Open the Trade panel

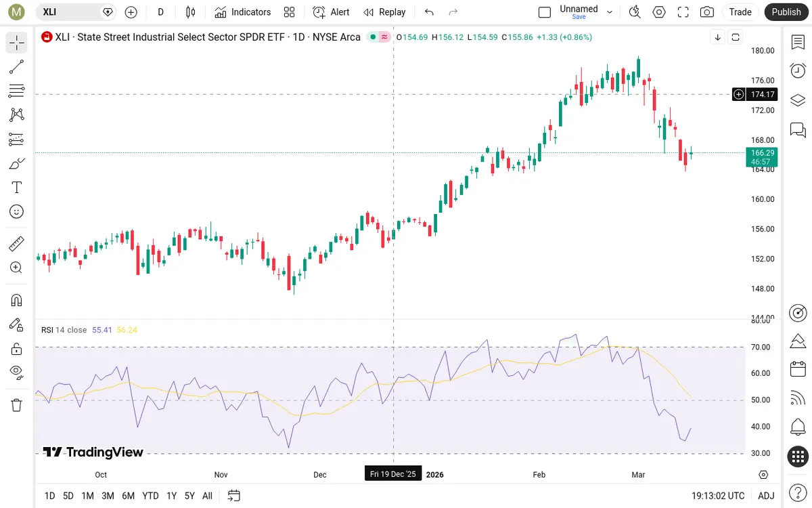740,12
